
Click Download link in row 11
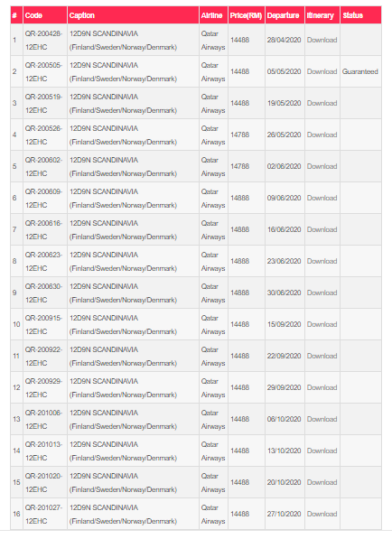322,356
